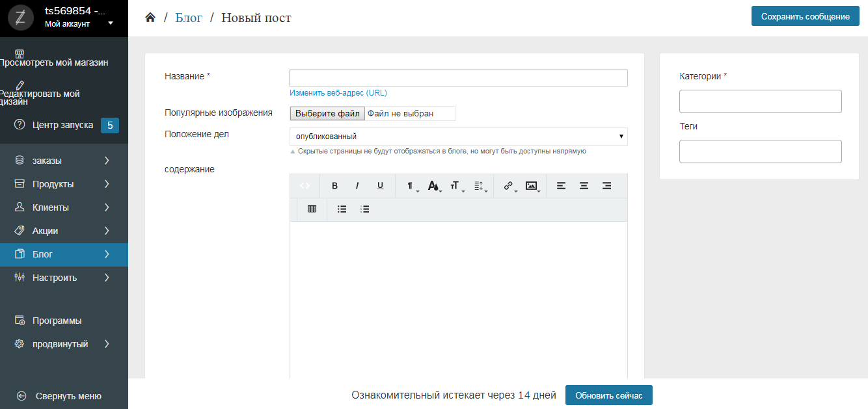Open the text color picker
The width and height of the screenshot is (868, 409).
(434, 186)
